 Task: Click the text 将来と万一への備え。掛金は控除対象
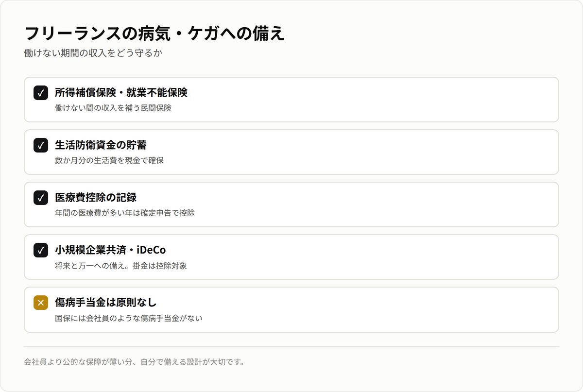coord(121,265)
